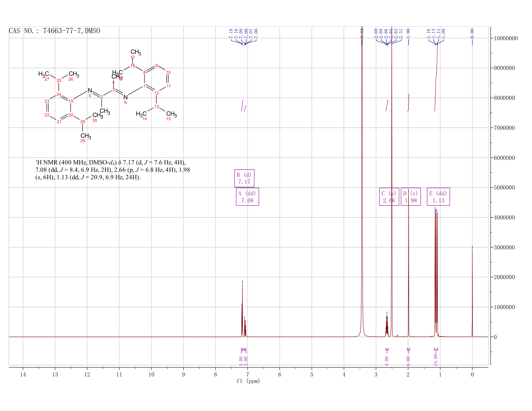532x411 pixels.
Task: Click the 14 ppm axis tick label
Action: click(23, 374)
